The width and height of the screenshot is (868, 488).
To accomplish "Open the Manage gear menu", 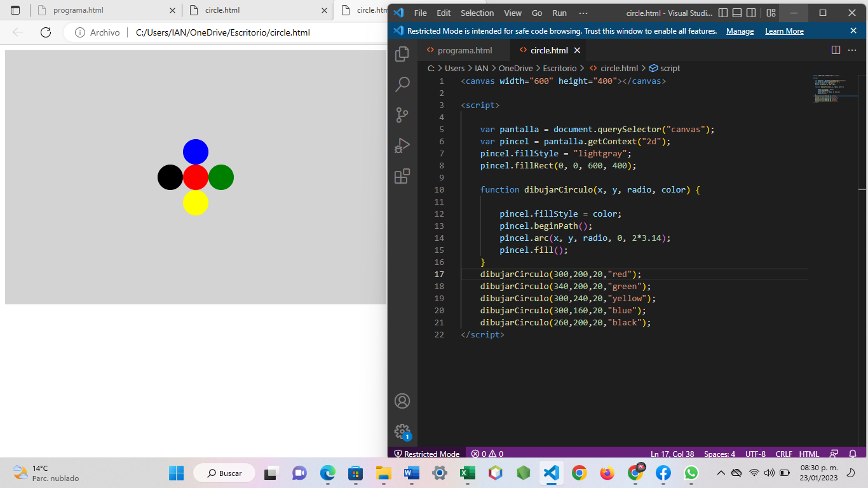I will (402, 431).
